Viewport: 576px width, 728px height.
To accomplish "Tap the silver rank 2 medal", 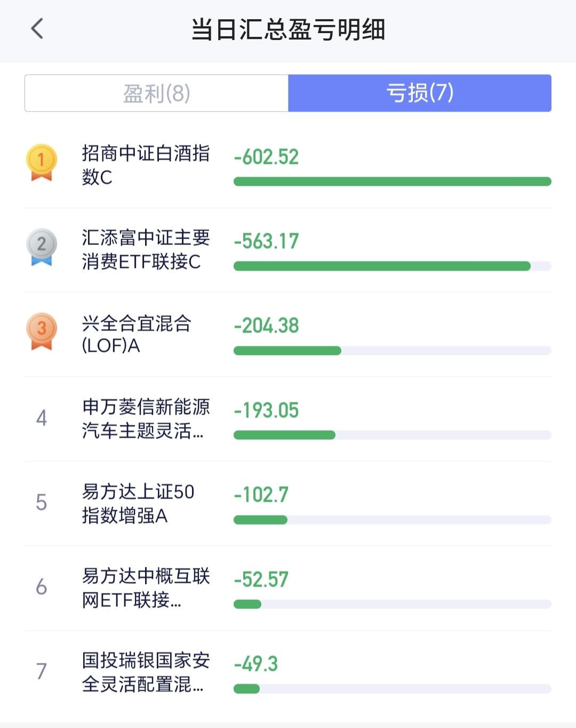I will 42,246.
